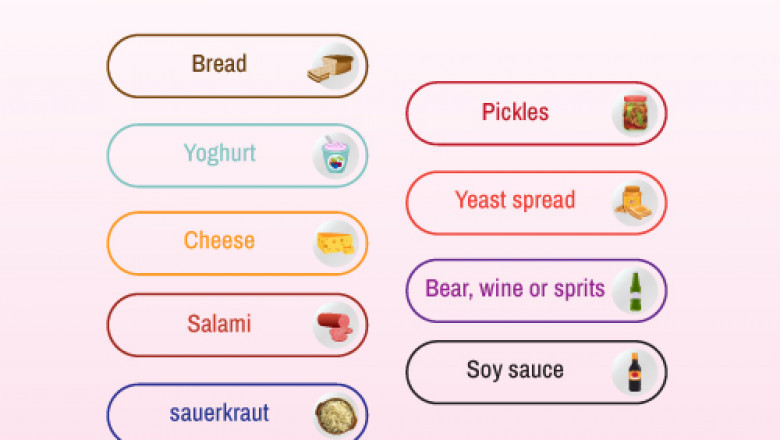
Task: Click the "Soy sauce" label
Action: pos(515,370)
